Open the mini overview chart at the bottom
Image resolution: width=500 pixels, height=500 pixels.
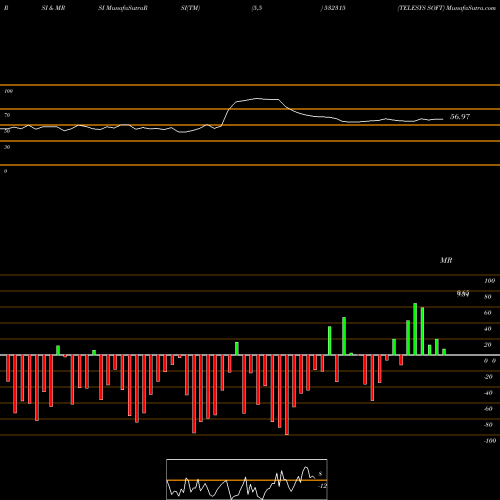[247, 479]
